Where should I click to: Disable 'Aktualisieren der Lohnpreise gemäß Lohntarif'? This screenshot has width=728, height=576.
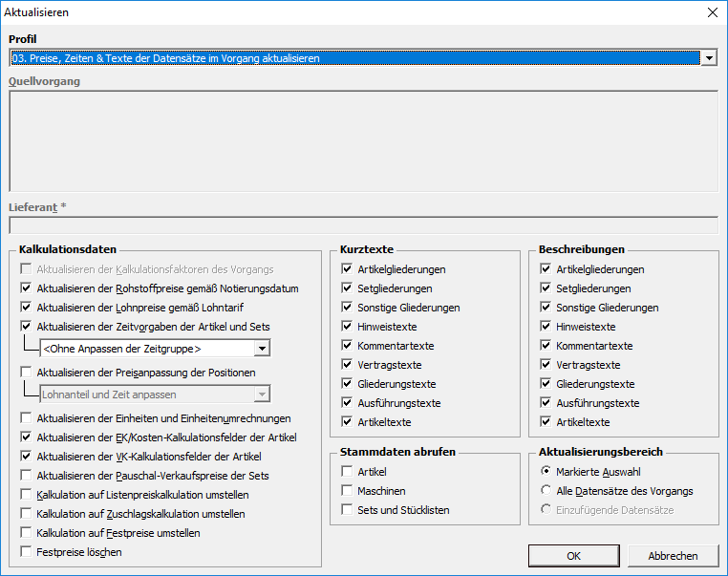27,308
